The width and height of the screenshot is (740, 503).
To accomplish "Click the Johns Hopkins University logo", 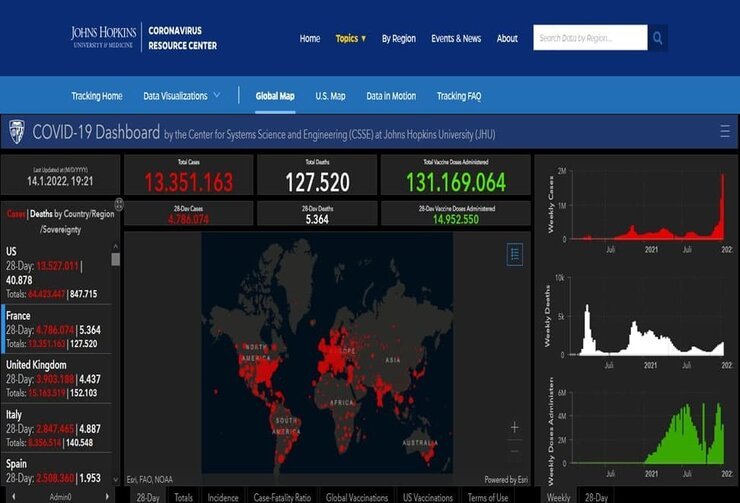I will pyautogui.click(x=104, y=37).
